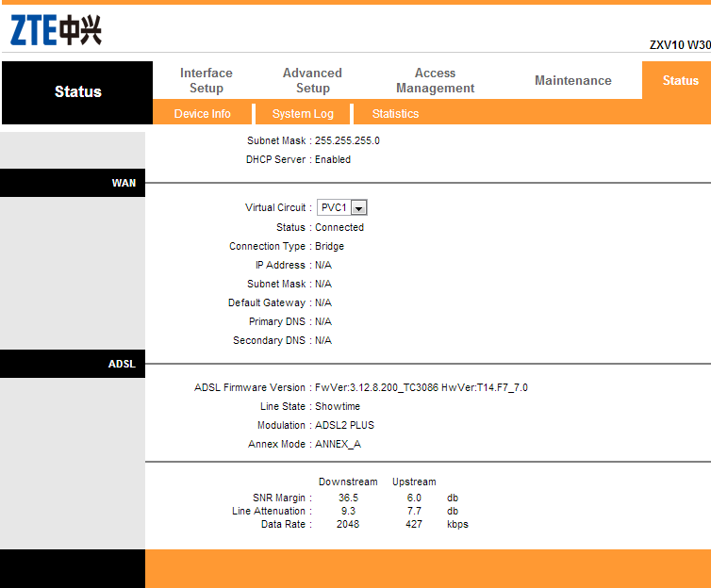Click the Default Gateway N/A value
Screen dimensions: 711x588
click(323, 302)
